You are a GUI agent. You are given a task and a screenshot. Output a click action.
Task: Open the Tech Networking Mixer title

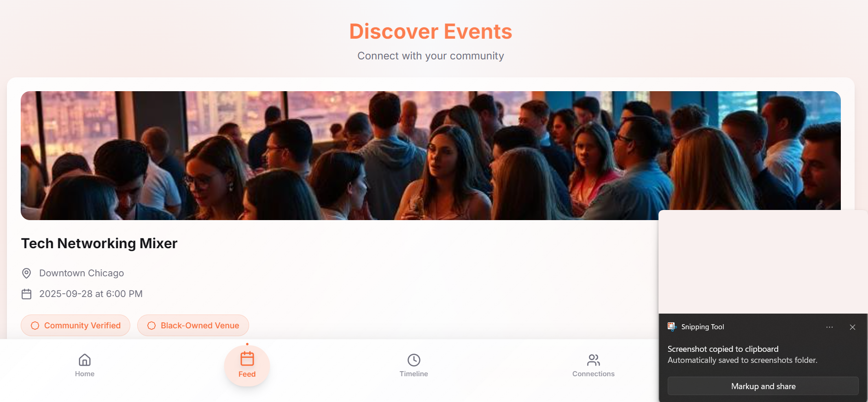point(99,243)
